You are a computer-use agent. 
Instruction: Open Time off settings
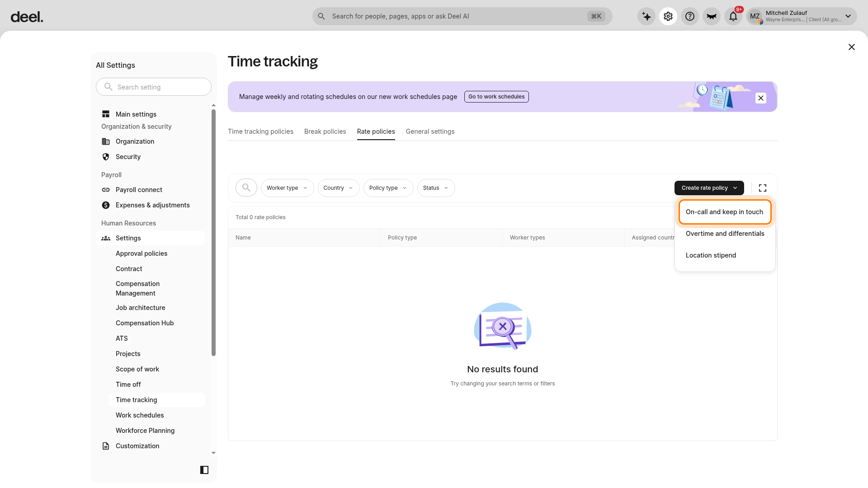(x=156, y=385)
